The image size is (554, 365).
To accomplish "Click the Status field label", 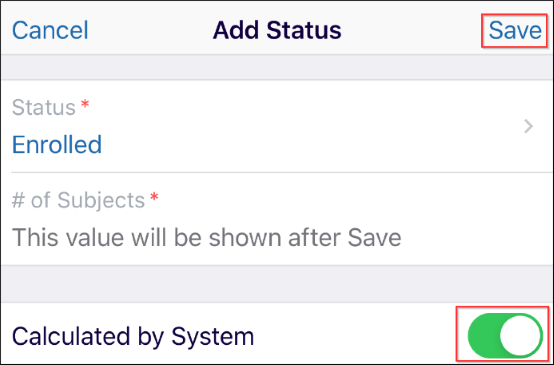I will (44, 107).
